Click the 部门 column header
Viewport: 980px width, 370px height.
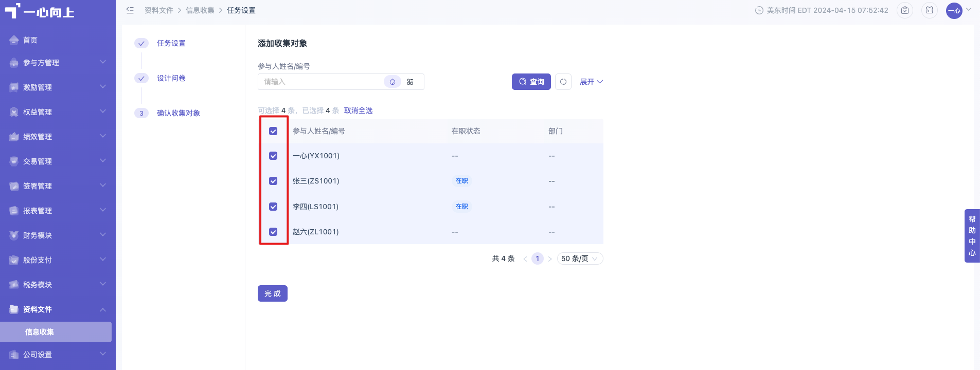coord(556,131)
